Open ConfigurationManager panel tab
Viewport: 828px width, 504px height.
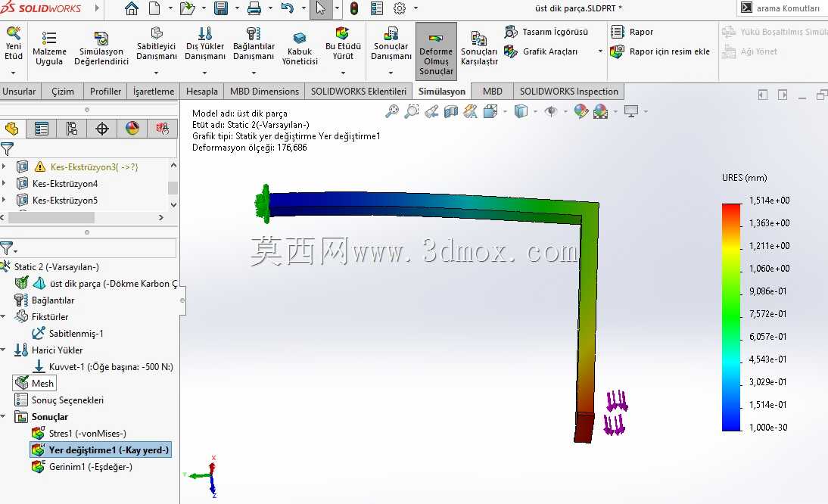coord(71,128)
